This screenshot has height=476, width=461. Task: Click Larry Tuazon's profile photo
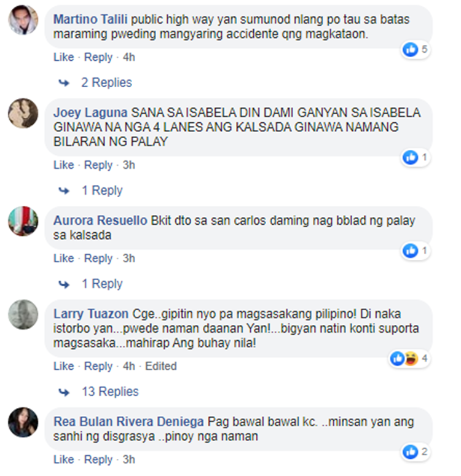[x=23, y=314]
